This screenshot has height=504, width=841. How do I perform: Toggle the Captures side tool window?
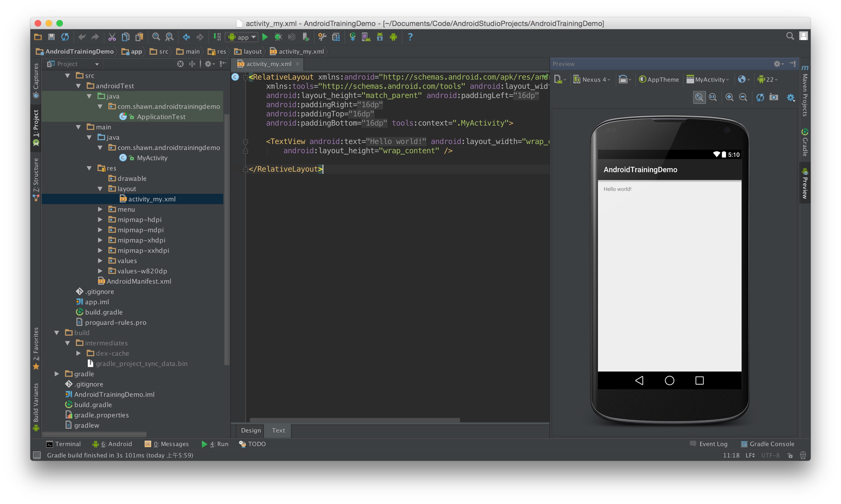click(x=36, y=80)
